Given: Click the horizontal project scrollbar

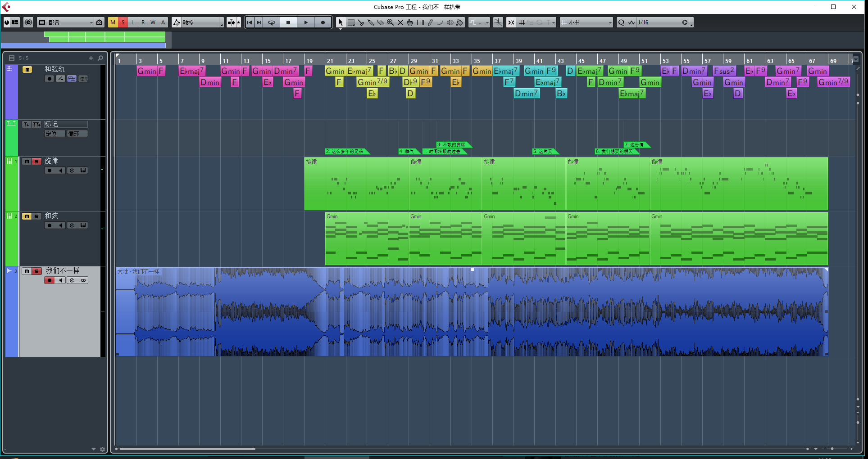Looking at the screenshot, I should click(x=187, y=449).
